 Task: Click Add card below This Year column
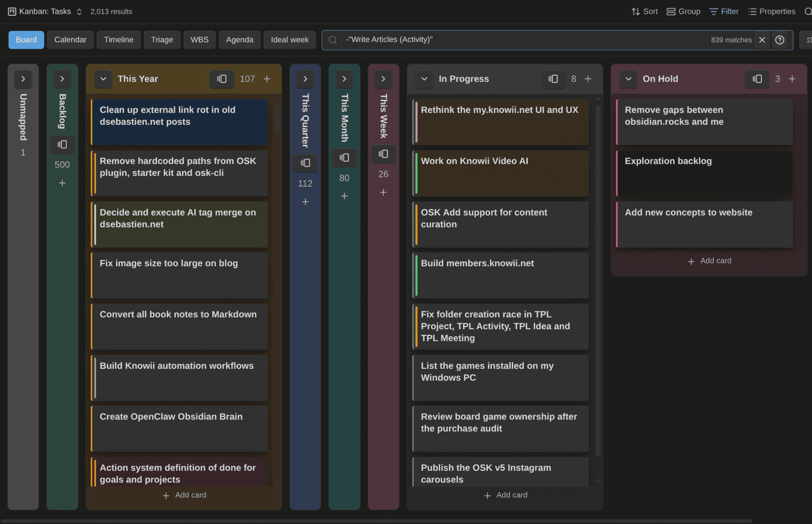point(184,495)
